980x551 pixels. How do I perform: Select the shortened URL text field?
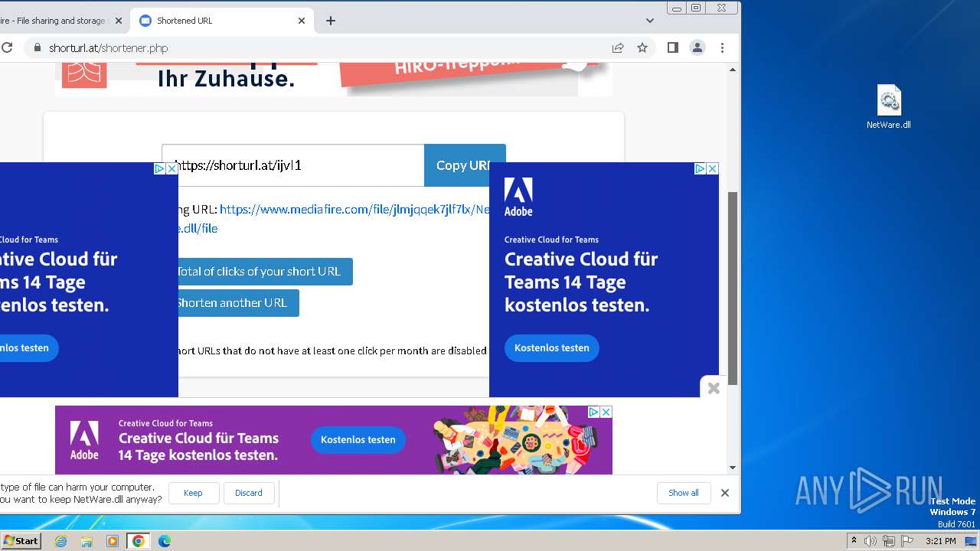[292, 165]
